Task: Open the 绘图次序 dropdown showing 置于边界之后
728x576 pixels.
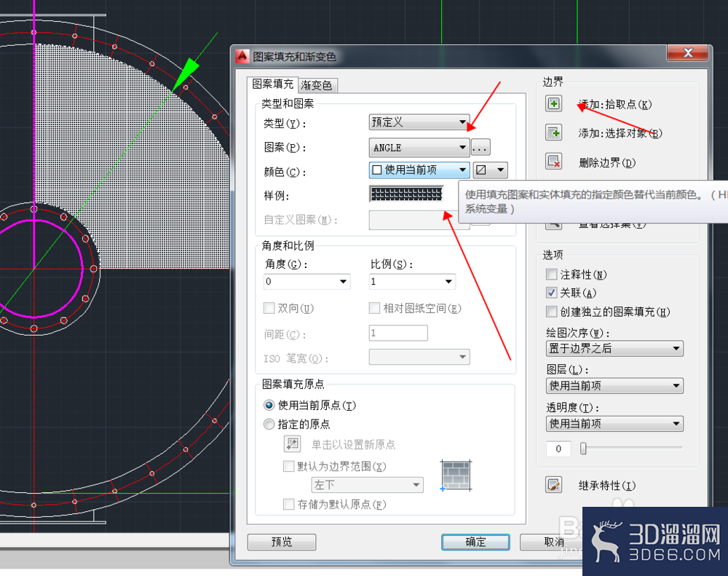Action: [614, 348]
